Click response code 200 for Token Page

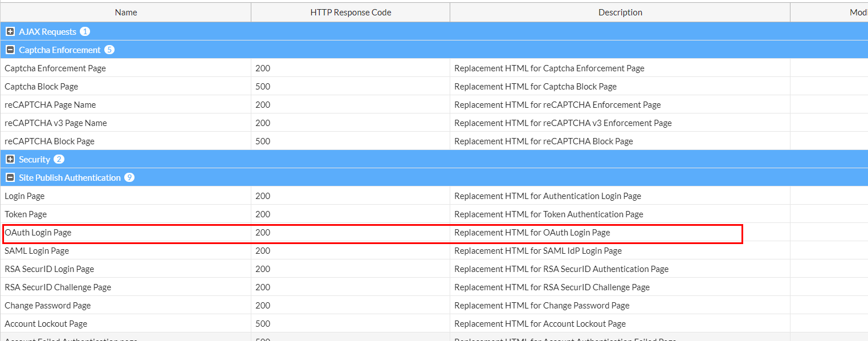click(263, 214)
